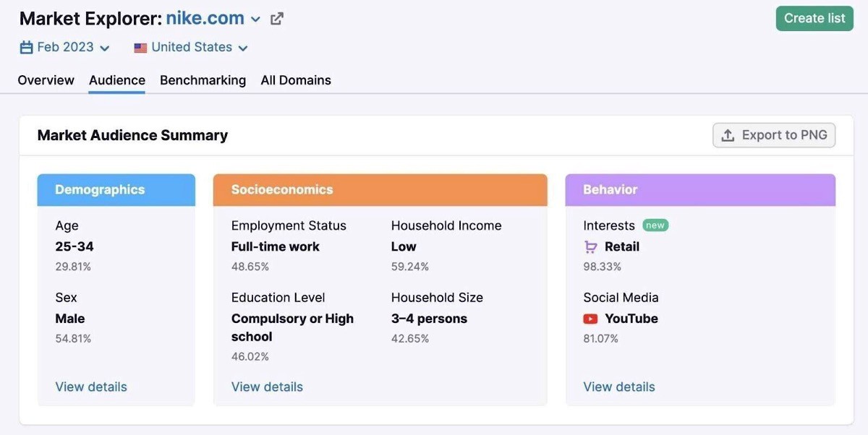Click the YouTube logo icon
868x435 pixels.
(591, 319)
